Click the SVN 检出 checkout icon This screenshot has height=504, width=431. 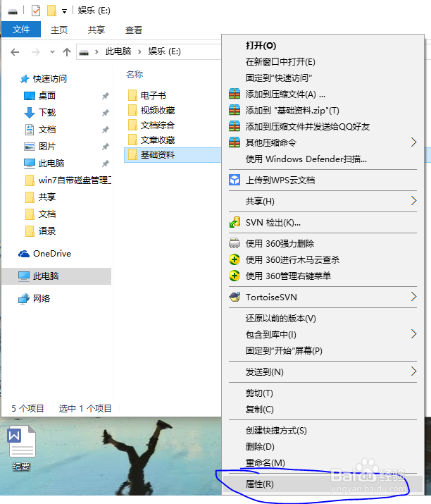(x=235, y=222)
